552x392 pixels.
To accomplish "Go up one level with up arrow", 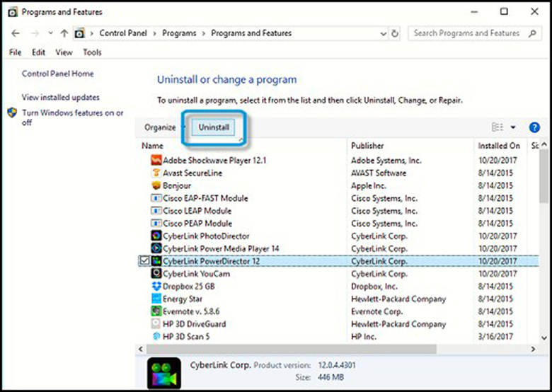I will [x=64, y=33].
